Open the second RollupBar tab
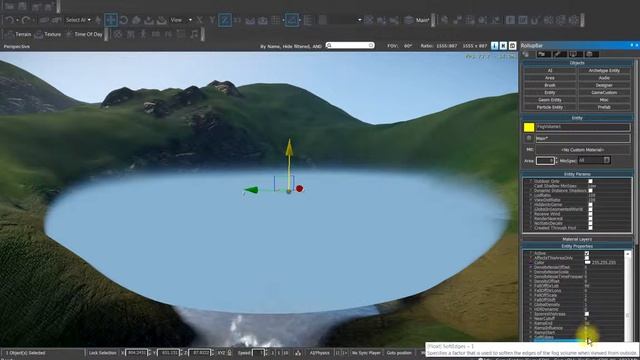 point(543,54)
